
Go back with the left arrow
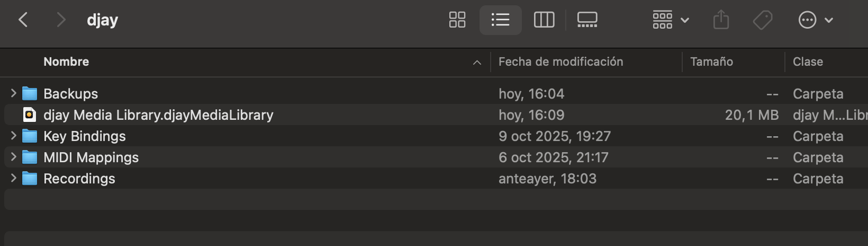tap(23, 20)
